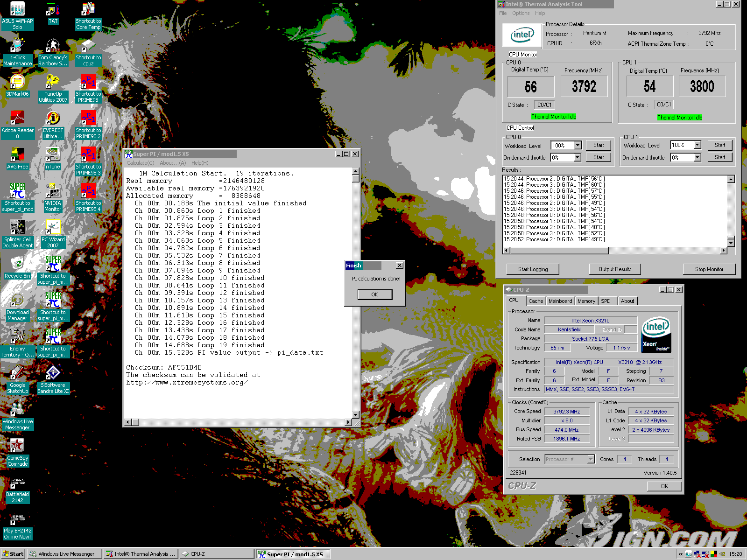Open the AVG Free icon
The image size is (747, 560).
pyautogui.click(x=17, y=159)
